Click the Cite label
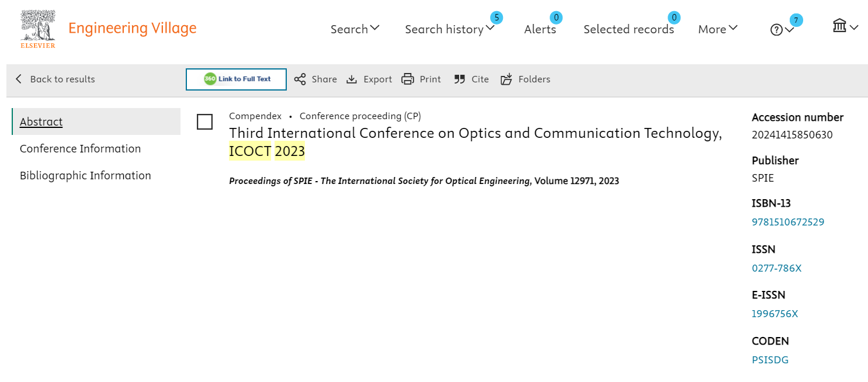Viewport: 868px width, 382px height. pyautogui.click(x=480, y=79)
